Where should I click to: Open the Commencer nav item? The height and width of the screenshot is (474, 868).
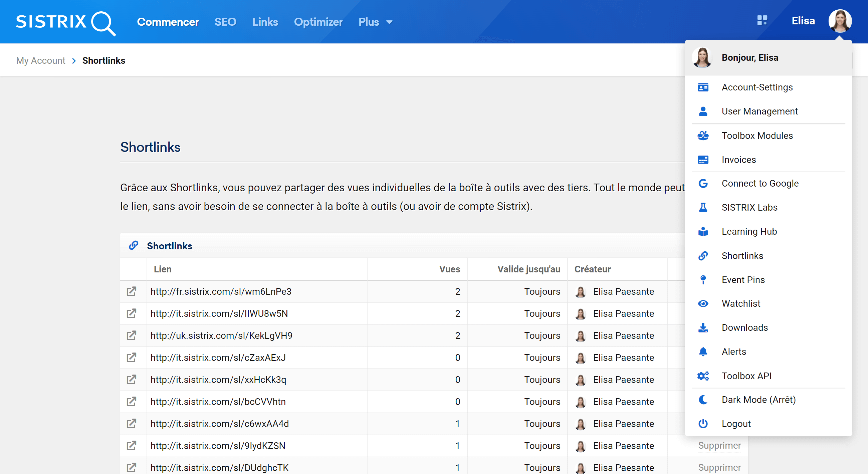pyautogui.click(x=168, y=22)
